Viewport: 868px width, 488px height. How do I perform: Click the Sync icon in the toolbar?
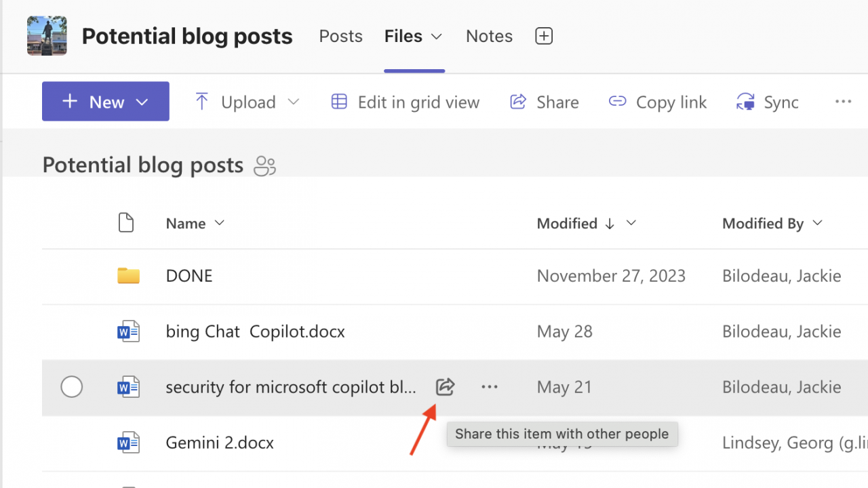(745, 101)
